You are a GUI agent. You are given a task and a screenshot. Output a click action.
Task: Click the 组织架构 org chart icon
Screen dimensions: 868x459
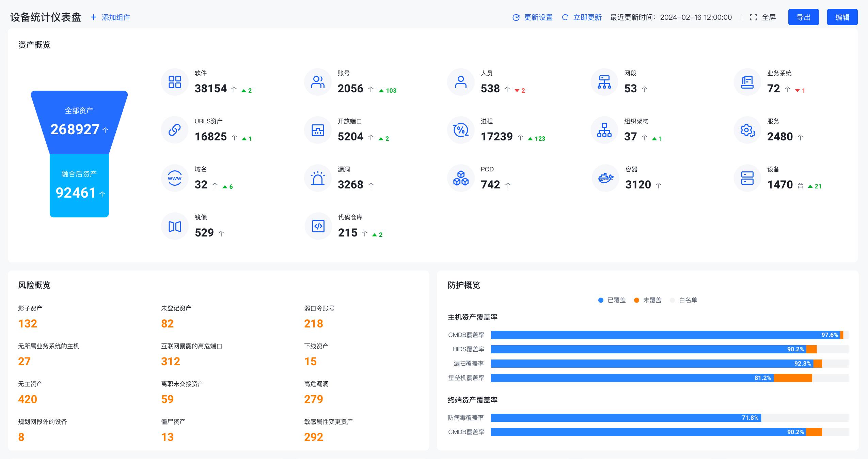tap(604, 130)
